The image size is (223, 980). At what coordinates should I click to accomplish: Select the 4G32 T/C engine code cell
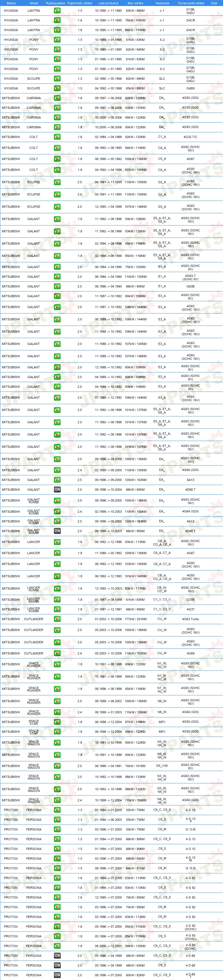[x=190, y=137]
